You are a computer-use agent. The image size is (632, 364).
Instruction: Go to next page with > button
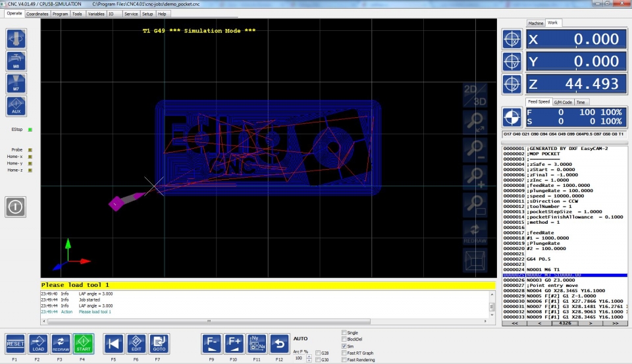click(x=591, y=323)
